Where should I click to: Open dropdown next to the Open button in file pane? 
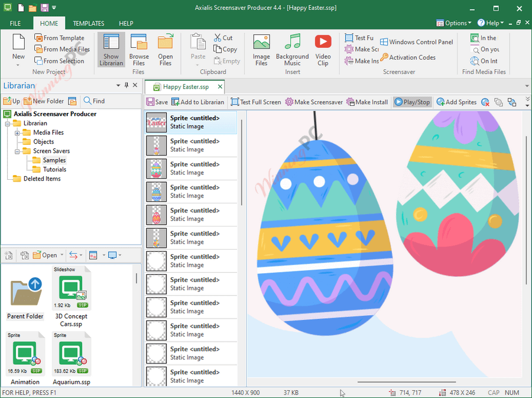click(61, 255)
